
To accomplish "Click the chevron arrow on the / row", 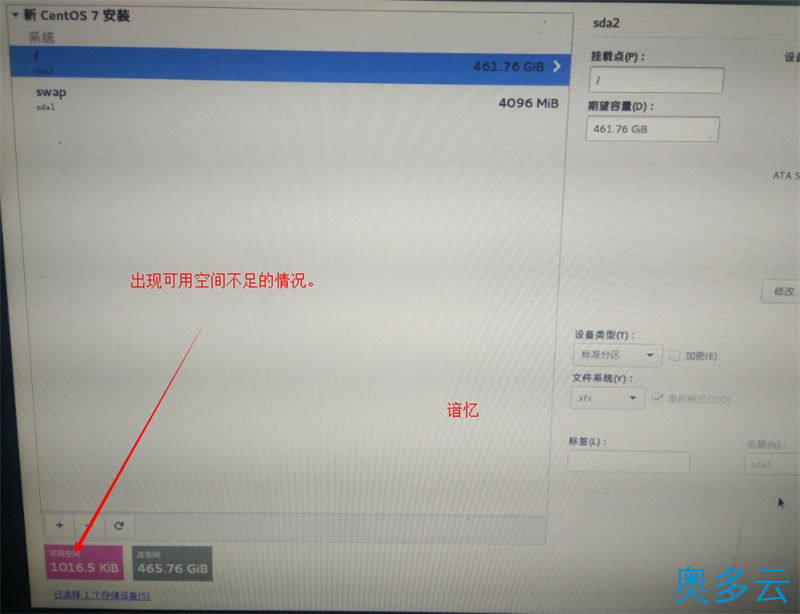I will coord(557,66).
